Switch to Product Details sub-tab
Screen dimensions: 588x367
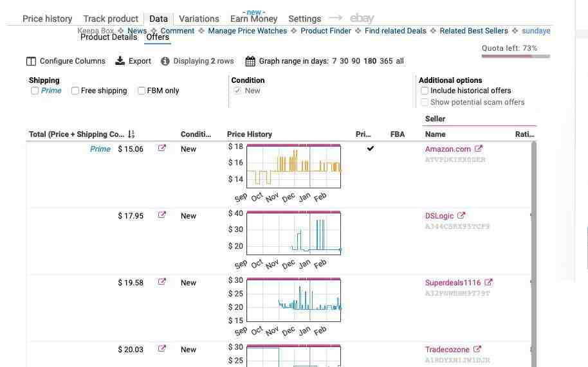109,37
